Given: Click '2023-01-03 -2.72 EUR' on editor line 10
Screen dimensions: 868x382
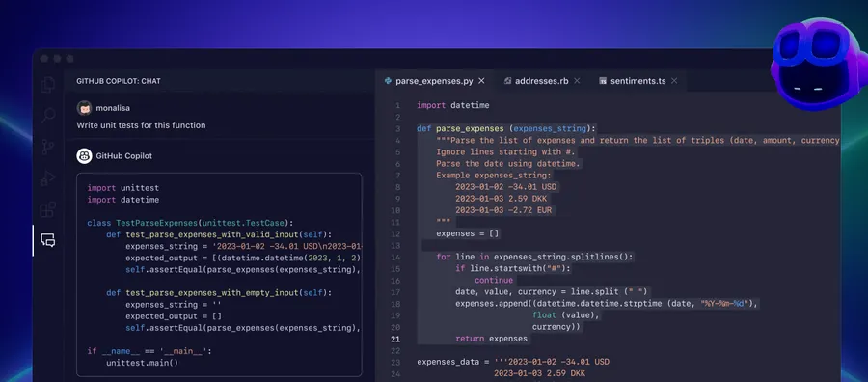Looking at the screenshot, I should click(503, 210).
